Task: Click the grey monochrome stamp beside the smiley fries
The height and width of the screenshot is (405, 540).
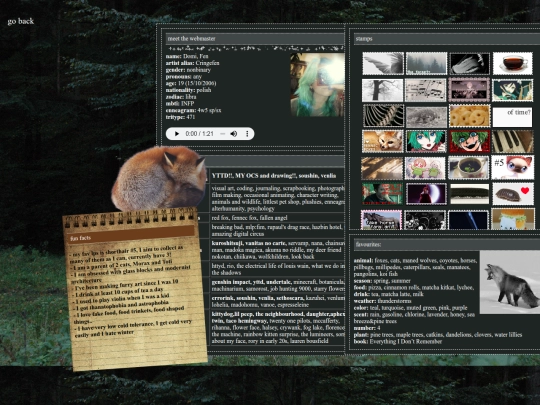Action: [426, 117]
